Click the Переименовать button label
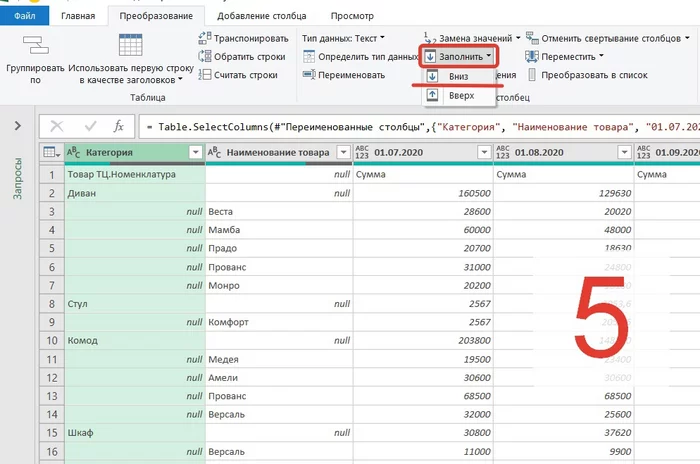 (x=351, y=75)
